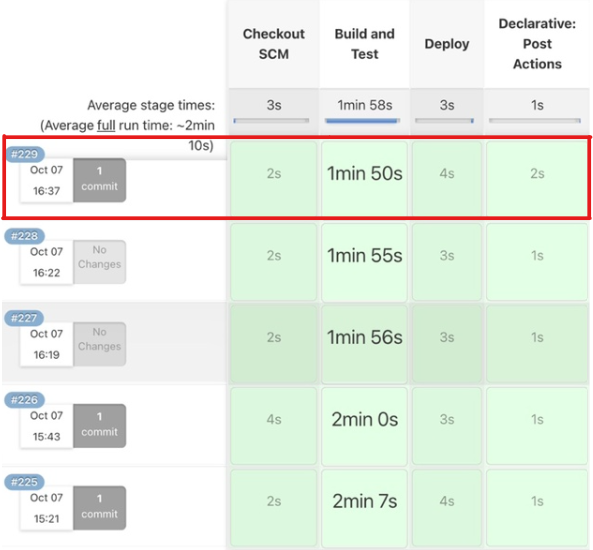Select Build and Test cell showing 1min 50s
Viewport: 593px width, 550px height.
click(365, 178)
